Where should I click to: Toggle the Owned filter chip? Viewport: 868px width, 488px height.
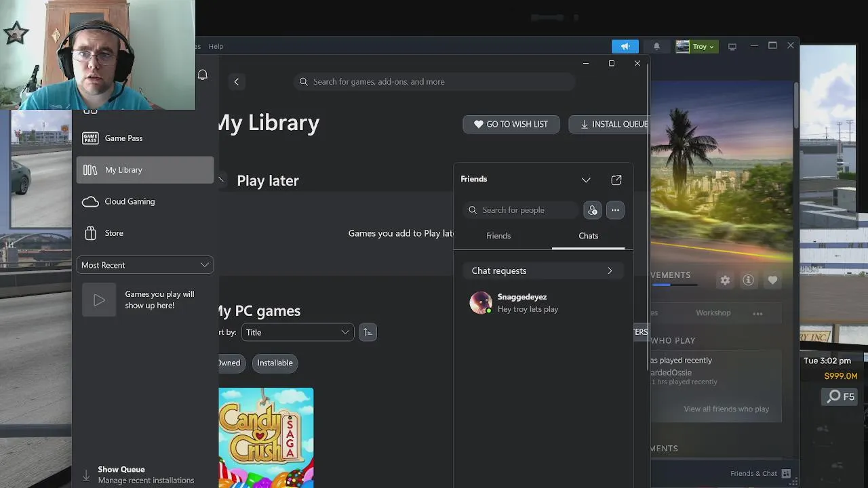click(x=230, y=363)
